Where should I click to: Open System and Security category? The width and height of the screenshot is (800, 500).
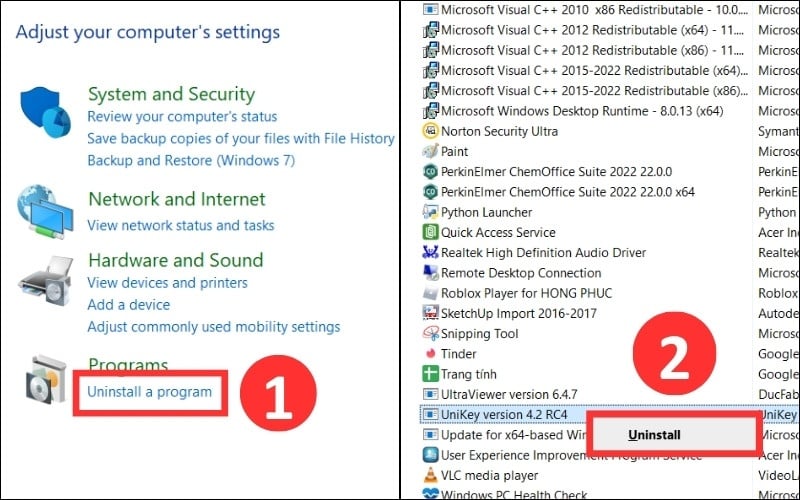[x=171, y=94]
